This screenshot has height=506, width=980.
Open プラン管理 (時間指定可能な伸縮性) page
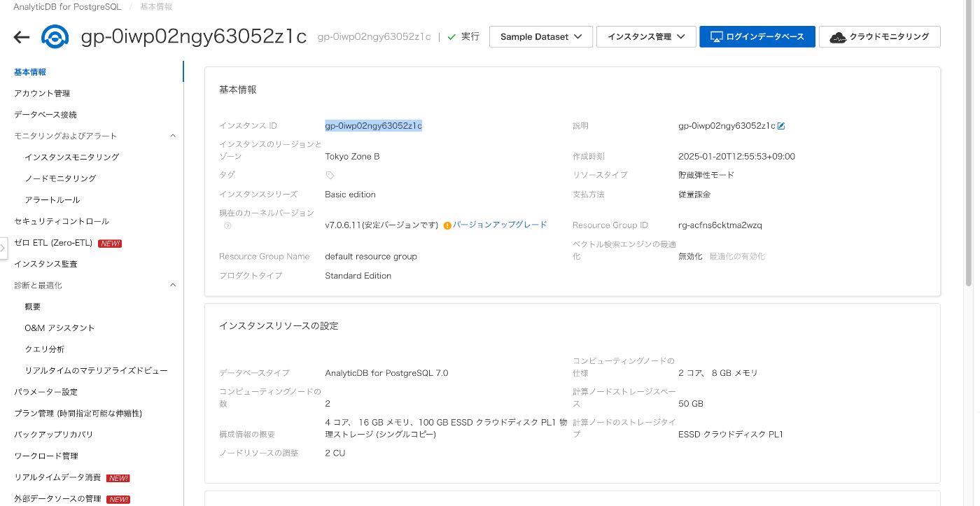pyautogui.click(x=78, y=414)
